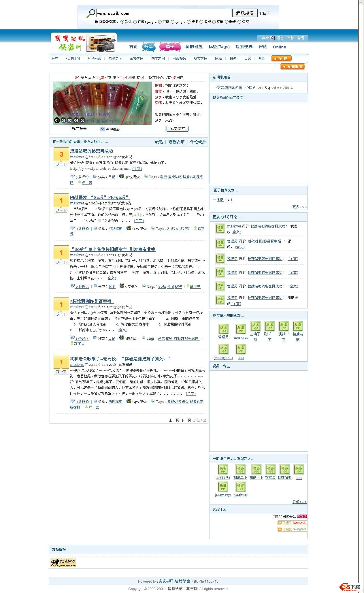This screenshot has height=593, width=364.
Task: Click 管理员 avatar in 参与最火热的圈友
Action: pos(223,329)
